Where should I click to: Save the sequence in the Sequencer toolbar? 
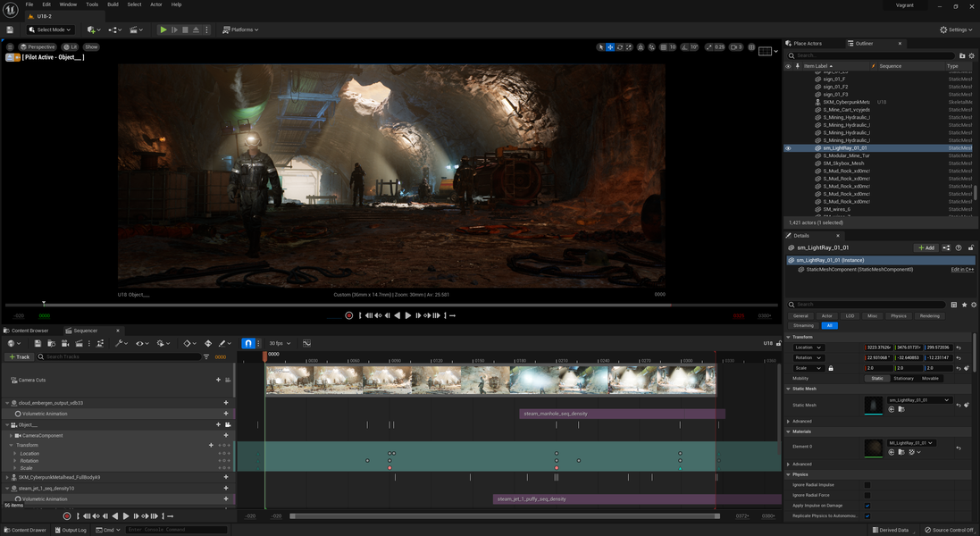(x=38, y=343)
